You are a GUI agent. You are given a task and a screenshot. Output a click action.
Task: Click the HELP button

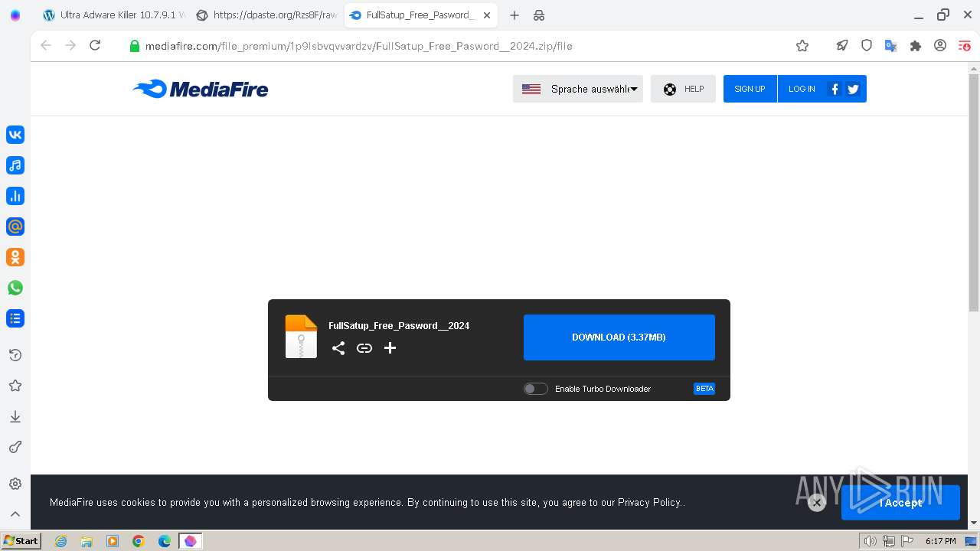(683, 89)
